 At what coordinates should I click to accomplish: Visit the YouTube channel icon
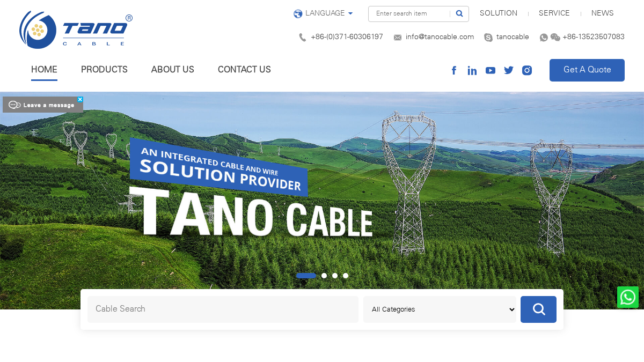[x=491, y=70]
